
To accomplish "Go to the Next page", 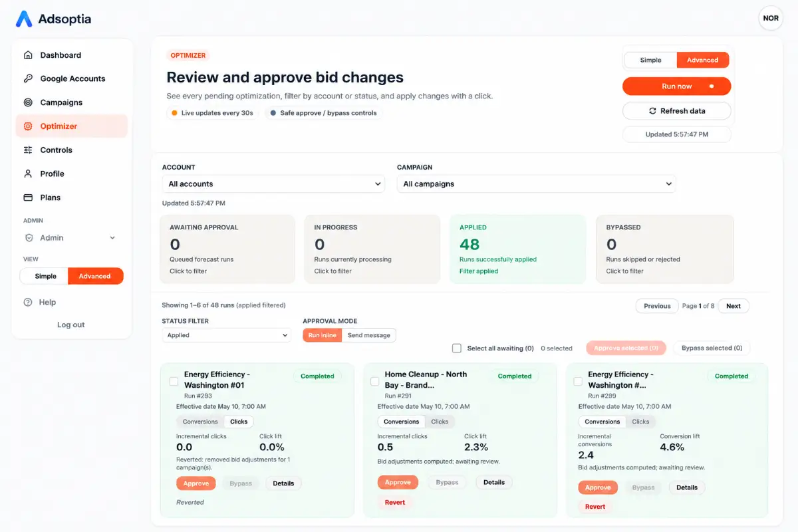I will 733,306.
